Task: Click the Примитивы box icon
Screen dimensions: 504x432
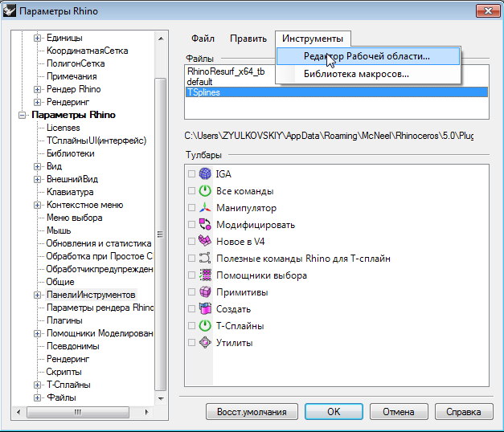Action: (205, 292)
